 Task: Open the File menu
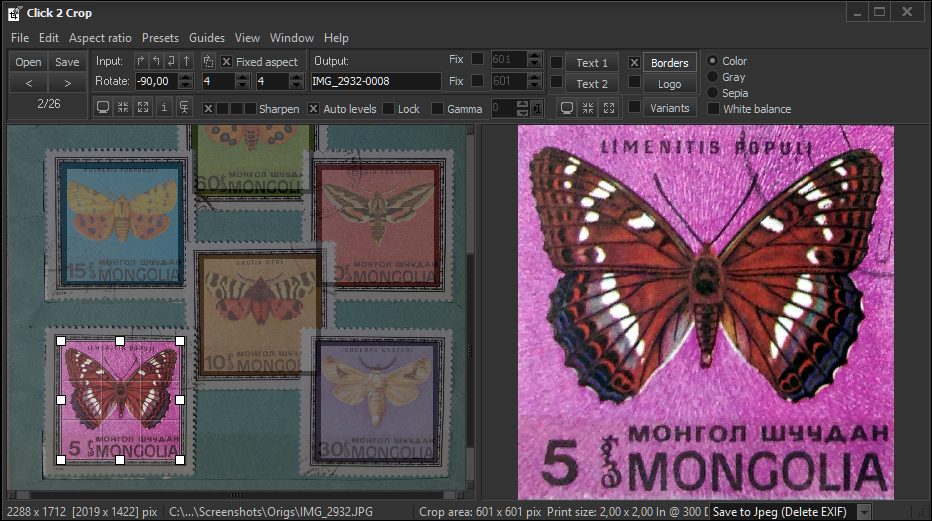click(20, 38)
